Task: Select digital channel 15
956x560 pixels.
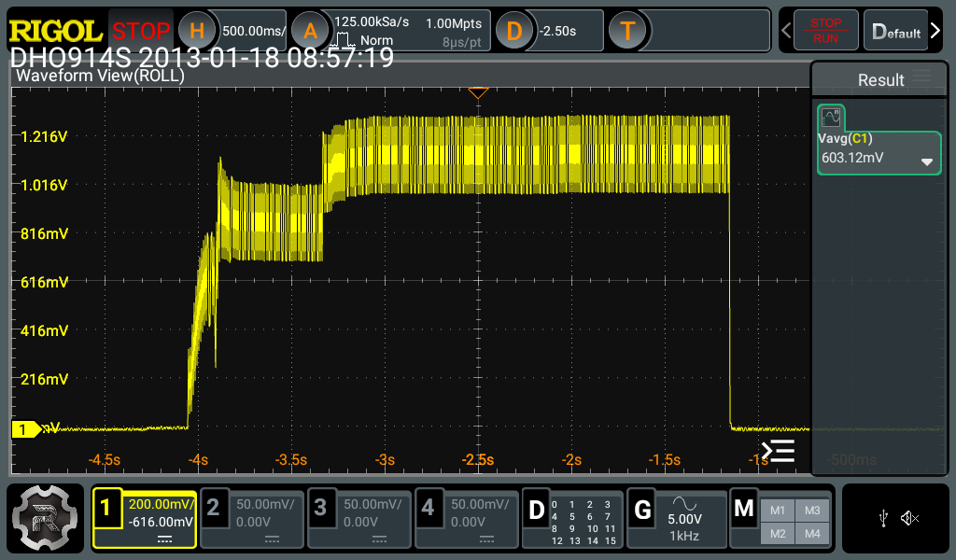Action: 610,540
